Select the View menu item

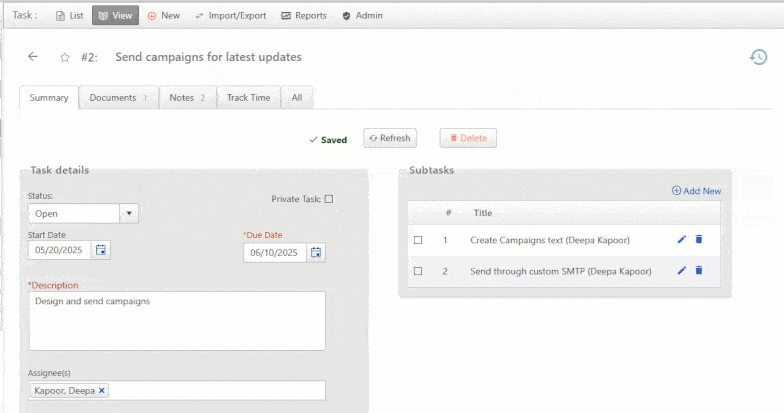tap(116, 16)
